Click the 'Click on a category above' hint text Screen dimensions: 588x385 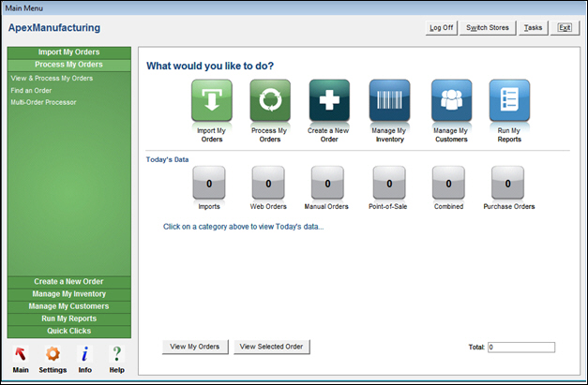coord(244,227)
